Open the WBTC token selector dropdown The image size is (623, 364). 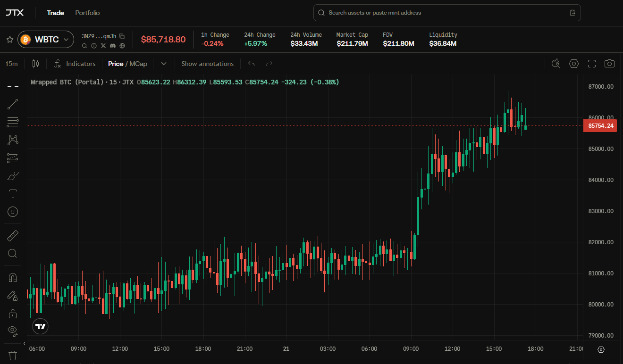click(46, 40)
